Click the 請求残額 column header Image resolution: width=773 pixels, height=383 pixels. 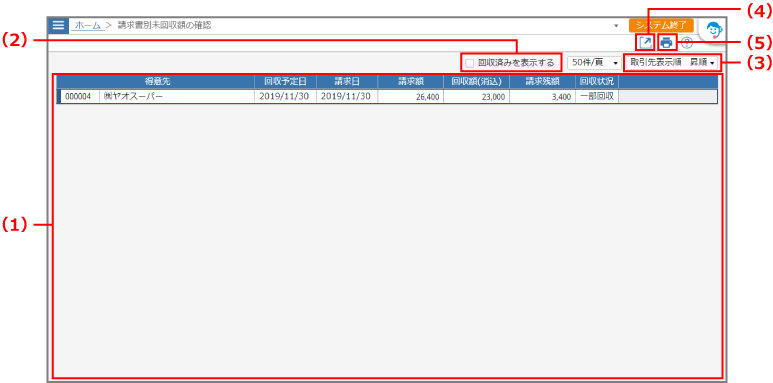542,82
